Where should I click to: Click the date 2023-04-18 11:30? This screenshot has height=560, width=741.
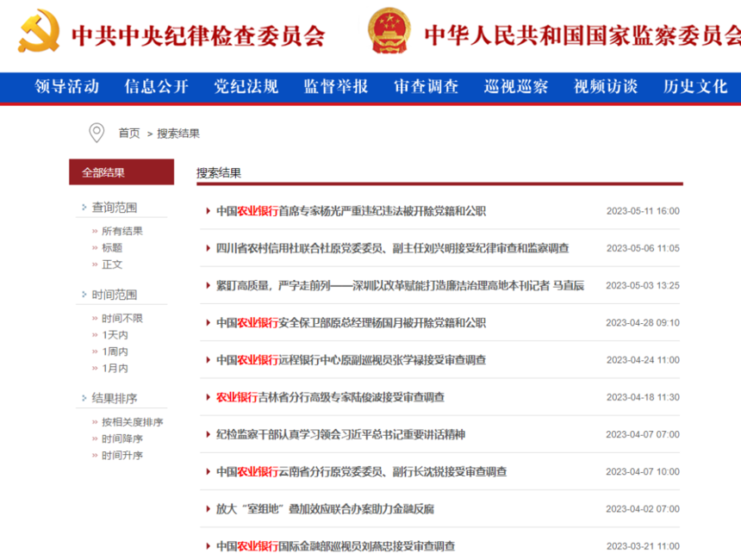[643, 397]
